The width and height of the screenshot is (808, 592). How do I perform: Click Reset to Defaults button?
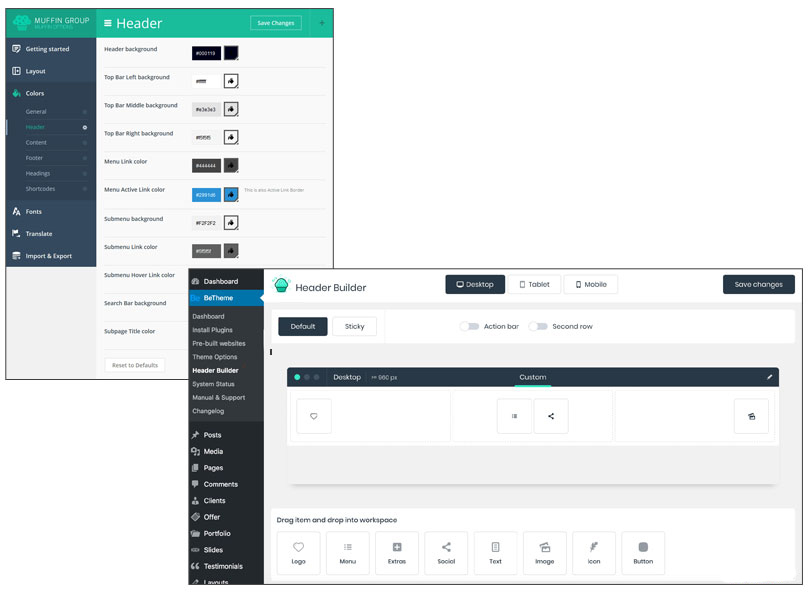[x=134, y=365]
